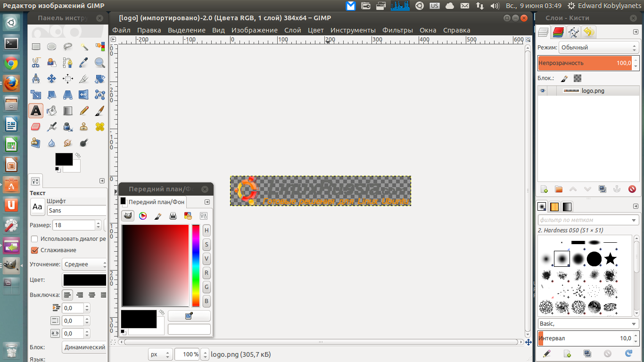Pick the Pencil tool
This screenshot has width=644, height=362.
click(84, 111)
